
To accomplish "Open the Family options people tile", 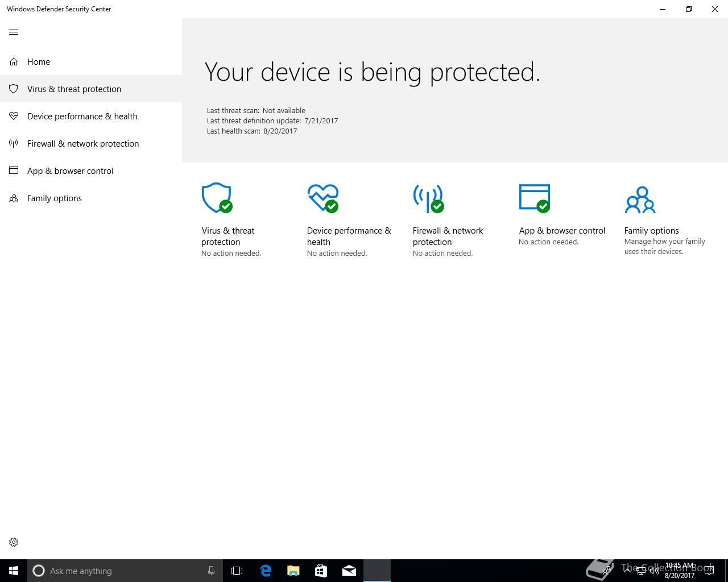I will (640, 199).
